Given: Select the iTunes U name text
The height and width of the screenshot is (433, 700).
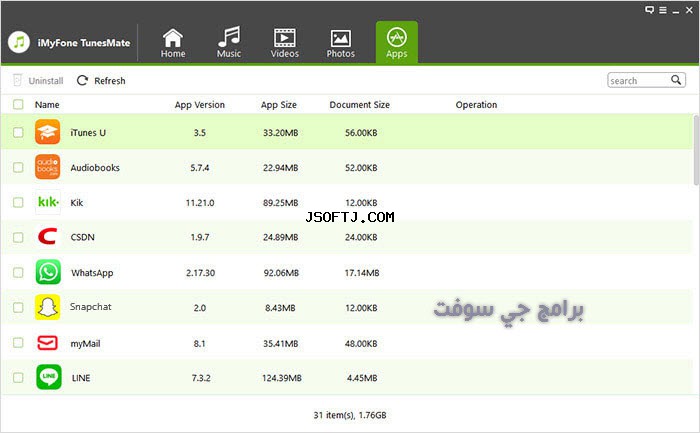Looking at the screenshot, I should pos(88,133).
